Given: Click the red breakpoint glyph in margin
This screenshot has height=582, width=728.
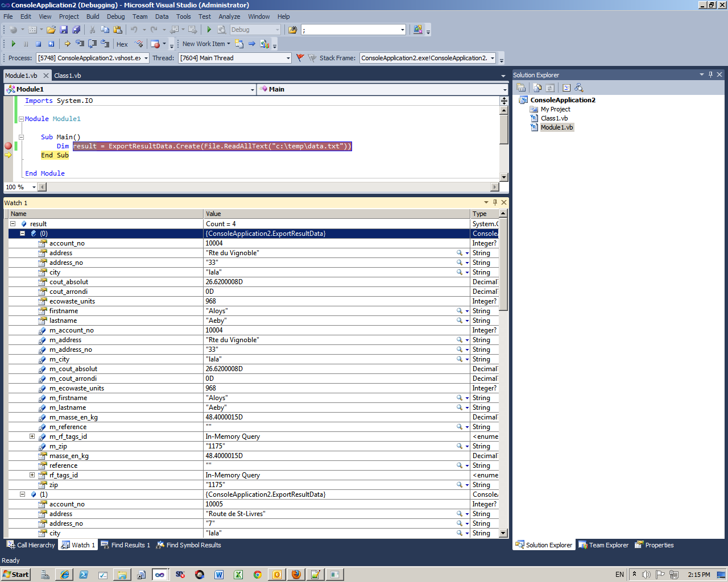Looking at the screenshot, I should [8, 146].
